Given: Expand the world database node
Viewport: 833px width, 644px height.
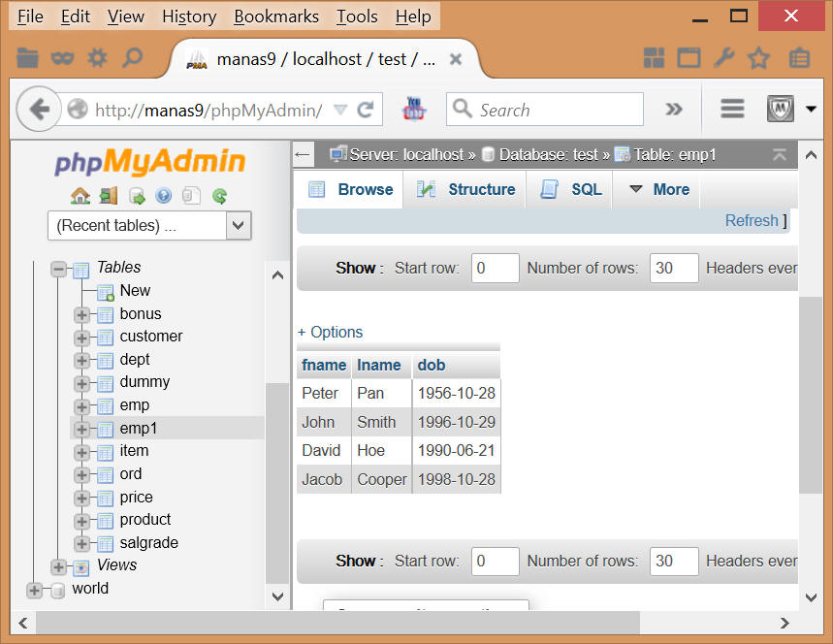Looking at the screenshot, I should (34, 590).
